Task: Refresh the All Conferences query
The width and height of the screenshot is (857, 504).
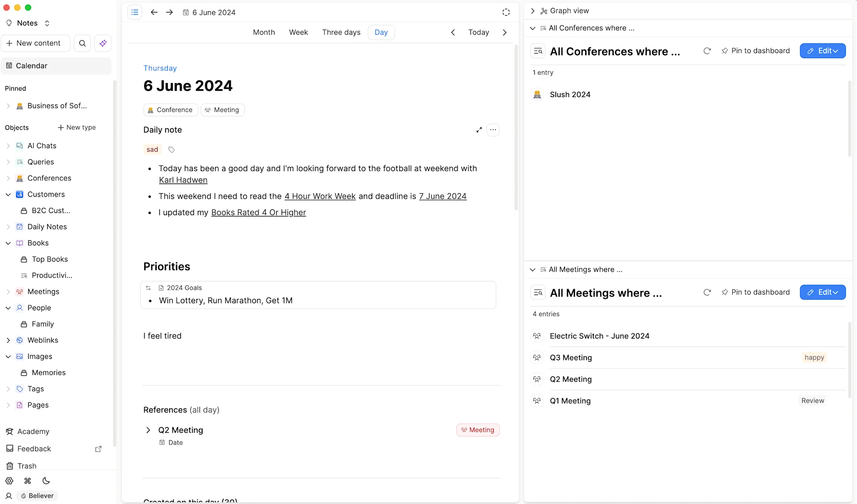Action: [x=707, y=51]
